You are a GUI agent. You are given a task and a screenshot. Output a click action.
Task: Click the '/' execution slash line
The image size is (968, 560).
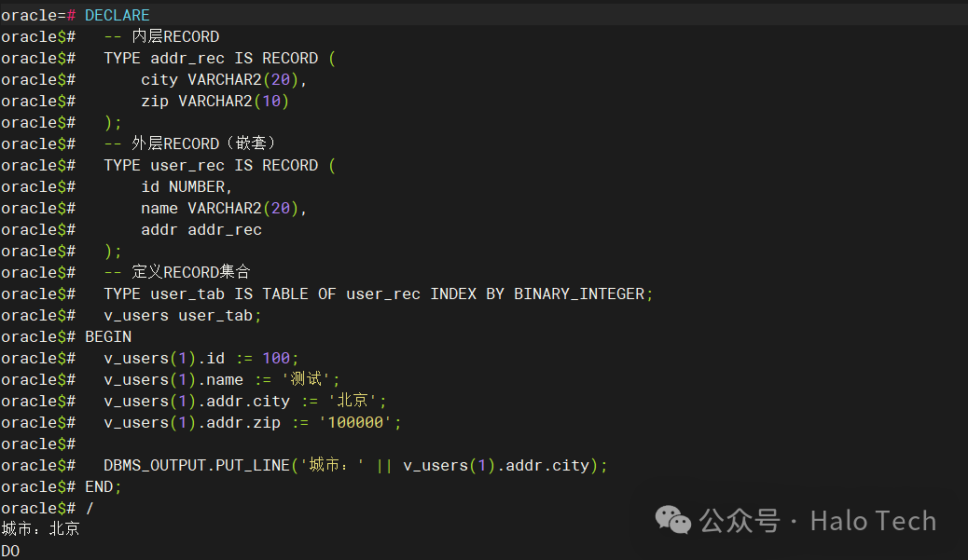click(x=90, y=508)
